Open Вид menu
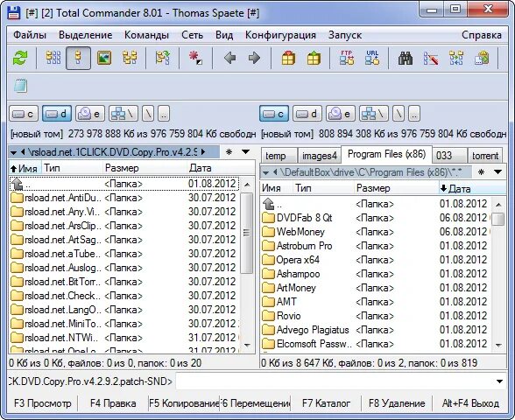515x420 pixels. click(224, 35)
